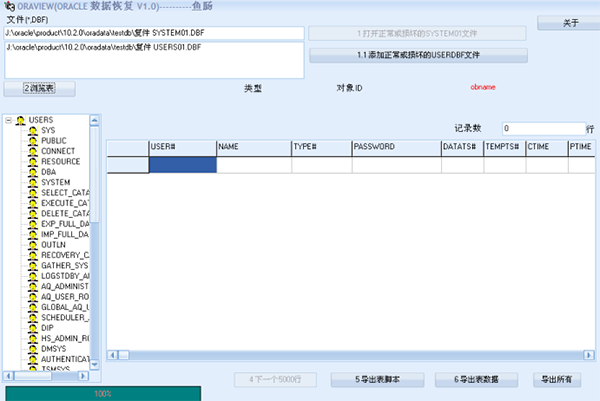
Task: Click the GLOBAL_AQ_U user icon
Action: (33, 307)
